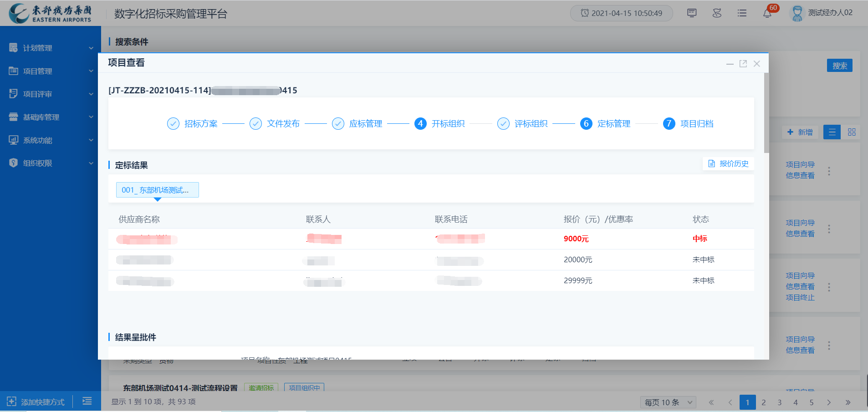
Task: Click the dialog's vertical scrollbar
Action: tap(766, 114)
